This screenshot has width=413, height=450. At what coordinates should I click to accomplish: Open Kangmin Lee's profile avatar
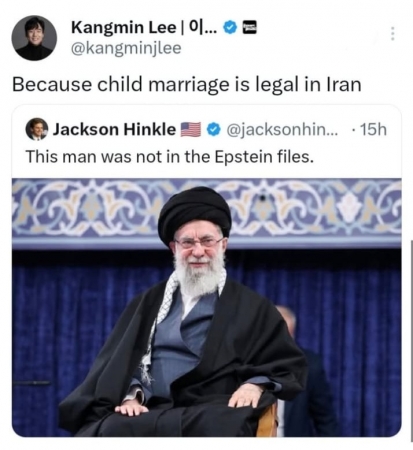pyautogui.click(x=34, y=38)
